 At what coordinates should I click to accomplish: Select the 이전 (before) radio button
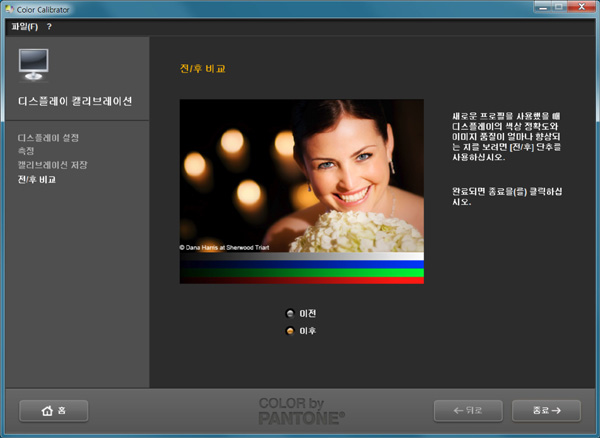pos(291,314)
